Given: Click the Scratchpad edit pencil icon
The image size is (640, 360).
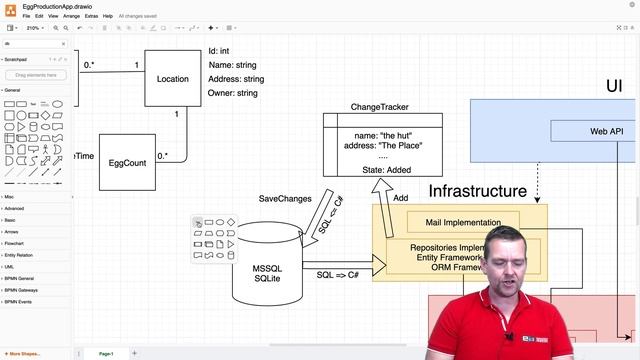Looking at the screenshot, I should pyautogui.click(x=60, y=60).
